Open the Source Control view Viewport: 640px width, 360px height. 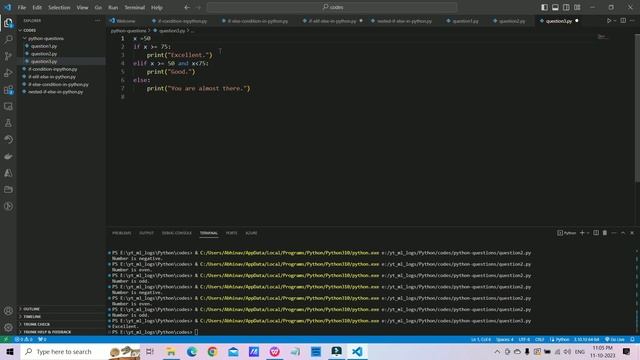click(8, 56)
